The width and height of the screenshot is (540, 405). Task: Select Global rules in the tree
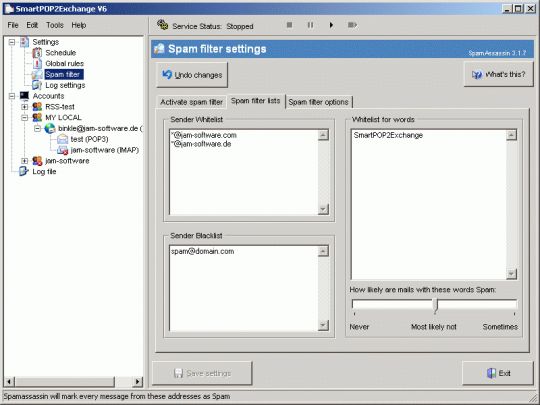coord(64,63)
